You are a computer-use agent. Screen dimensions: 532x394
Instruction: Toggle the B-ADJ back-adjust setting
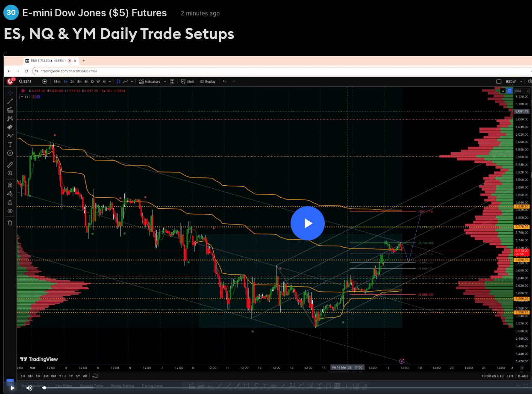pyautogui.click(x=523, y=376)
